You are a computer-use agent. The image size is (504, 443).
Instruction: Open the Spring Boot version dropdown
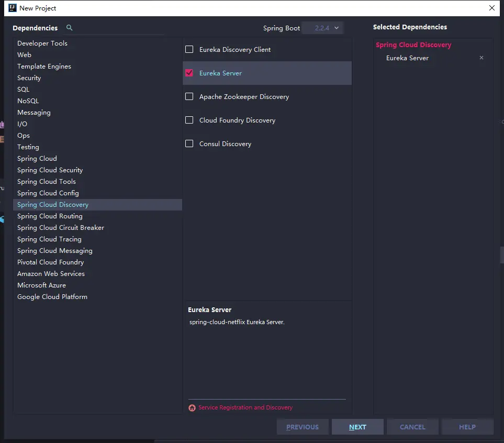point(323,28)
